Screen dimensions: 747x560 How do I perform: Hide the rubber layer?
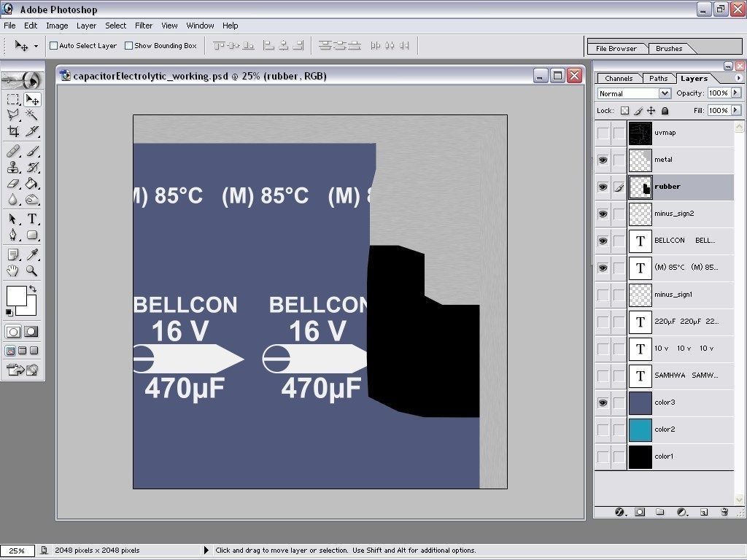click(603, 187)
